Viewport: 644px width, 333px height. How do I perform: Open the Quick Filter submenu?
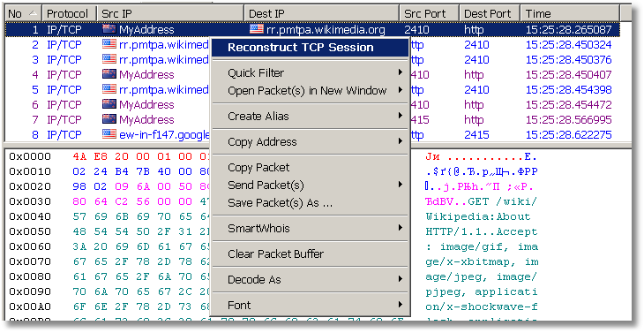click(310, 73)
